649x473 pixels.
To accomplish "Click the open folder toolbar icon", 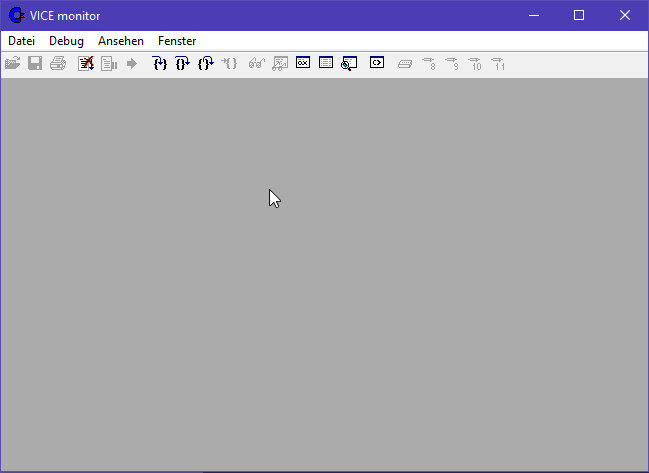I will [12, 63].
